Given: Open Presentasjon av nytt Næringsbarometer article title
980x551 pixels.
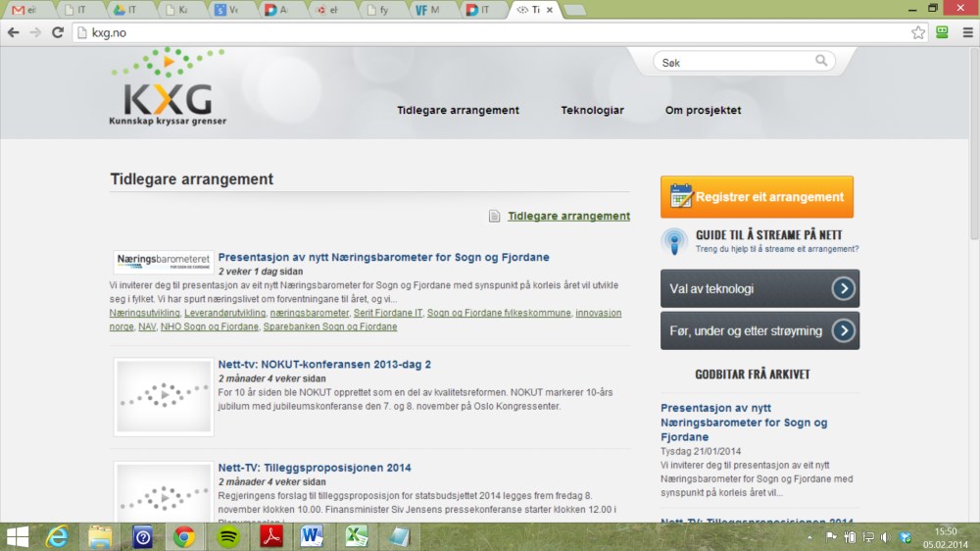Looking at the screenshot, I should coord(383,257).
